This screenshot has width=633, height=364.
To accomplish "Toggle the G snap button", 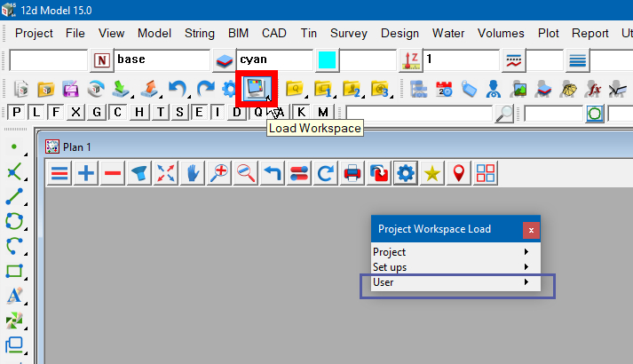I will [x=97, y=112].
